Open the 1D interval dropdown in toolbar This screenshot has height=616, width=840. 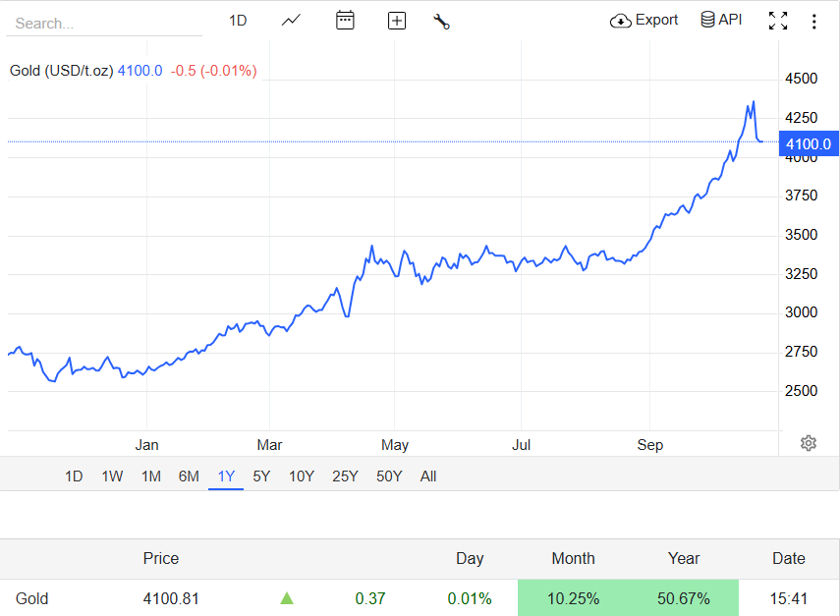click(x=238, y=21)
